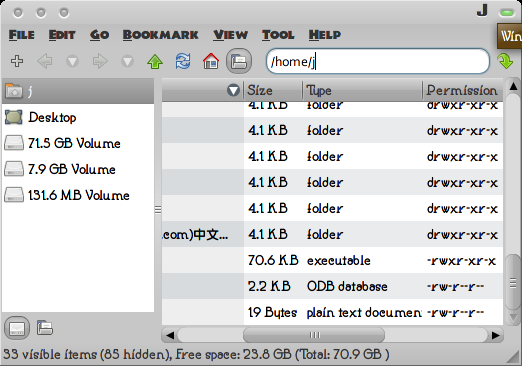
Task: Toggle the location bar mode button
Action: click(239, 61)
